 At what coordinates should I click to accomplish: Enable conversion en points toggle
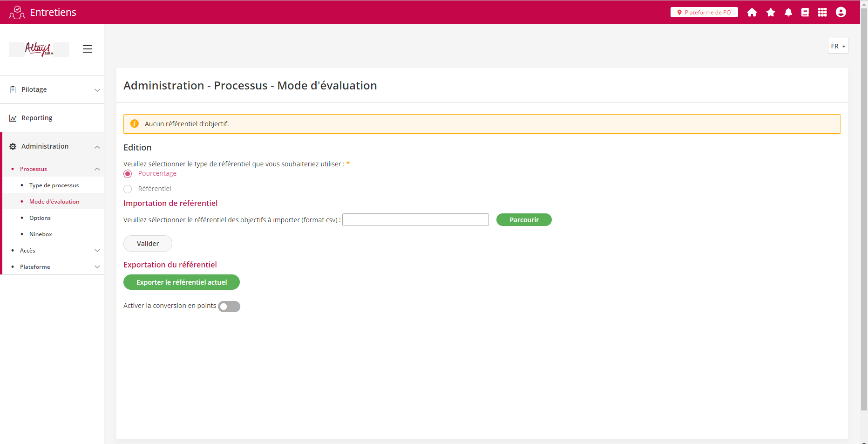pos(229,307)
